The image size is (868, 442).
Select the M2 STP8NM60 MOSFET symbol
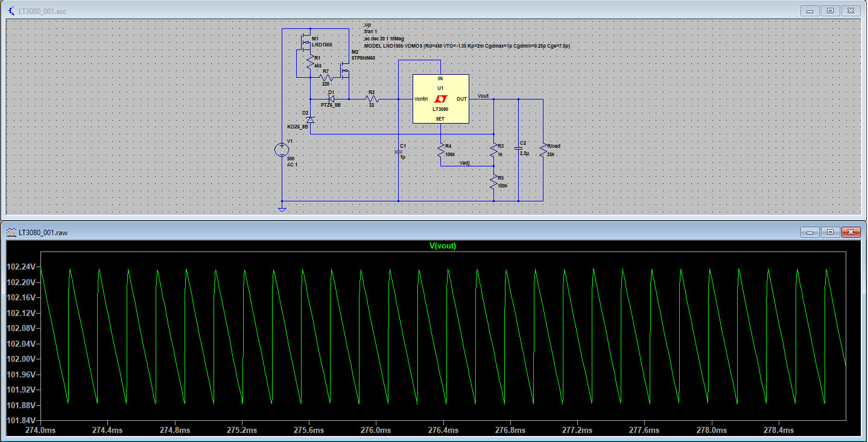346,71
